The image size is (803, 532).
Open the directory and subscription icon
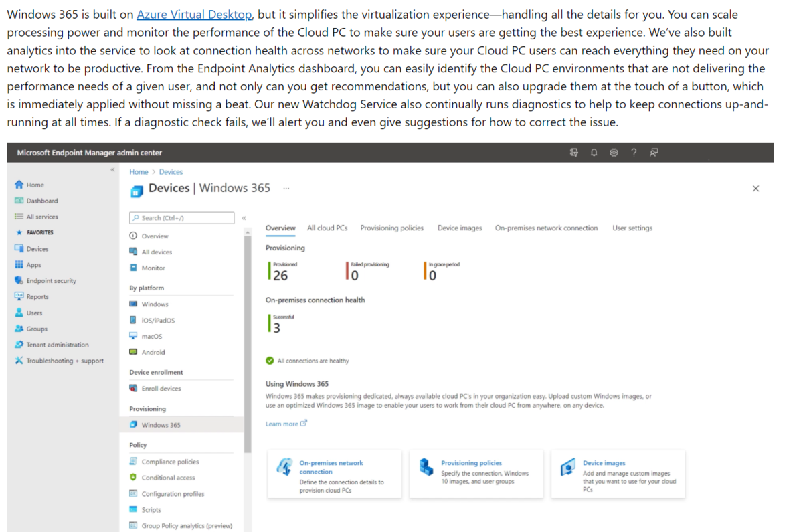(573, 153)
